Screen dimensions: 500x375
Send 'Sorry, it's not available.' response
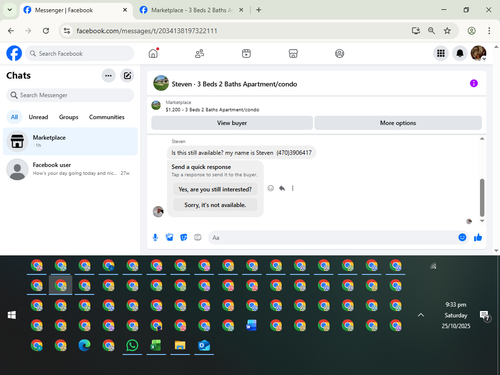(215, 205)
